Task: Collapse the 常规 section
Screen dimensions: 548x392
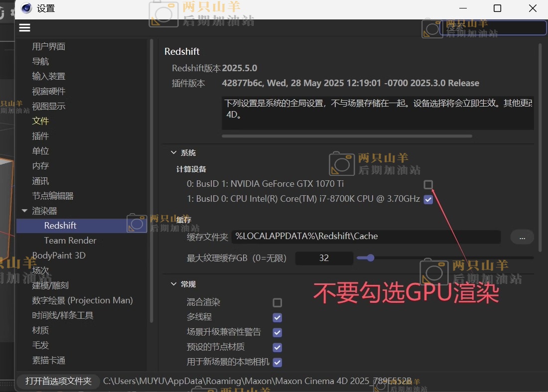Action: (x=173, y=284)
